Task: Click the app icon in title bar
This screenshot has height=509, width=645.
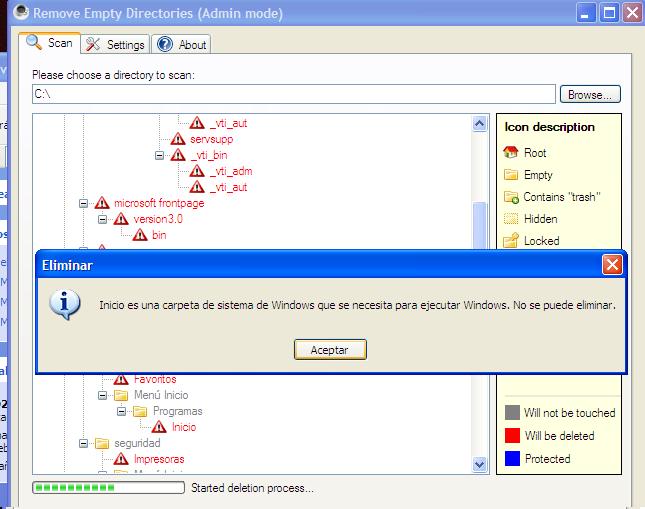Action: 21,12
